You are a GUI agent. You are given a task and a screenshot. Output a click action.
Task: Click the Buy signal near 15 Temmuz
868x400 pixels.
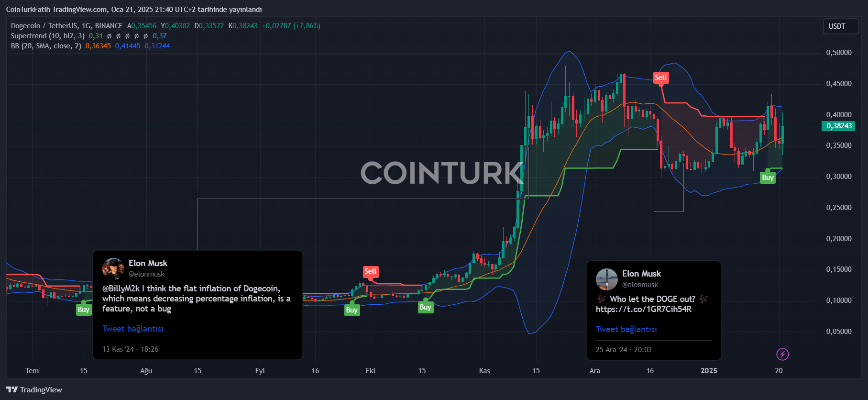pos(83,310)
